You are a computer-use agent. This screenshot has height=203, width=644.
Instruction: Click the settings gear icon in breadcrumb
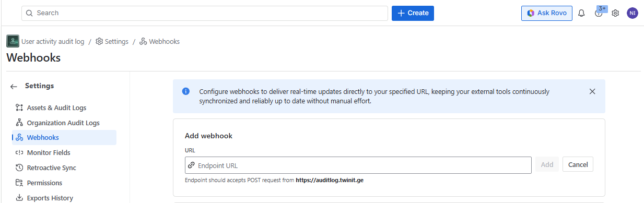pyautogui.click(x=99, y=41)
